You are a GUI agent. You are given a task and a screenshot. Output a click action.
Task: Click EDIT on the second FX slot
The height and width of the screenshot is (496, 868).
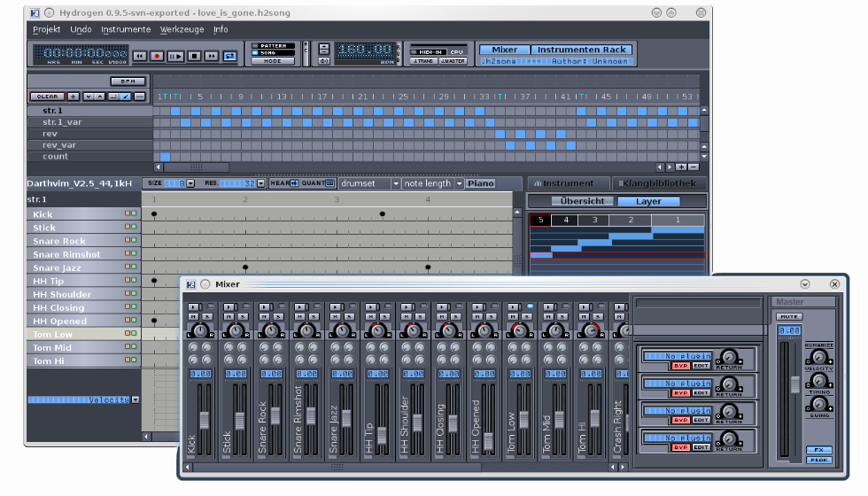701,393
